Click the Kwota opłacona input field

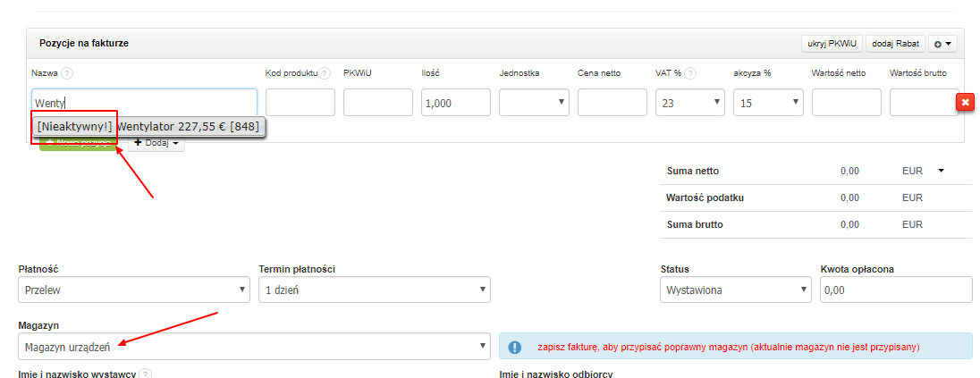[896, 290]
